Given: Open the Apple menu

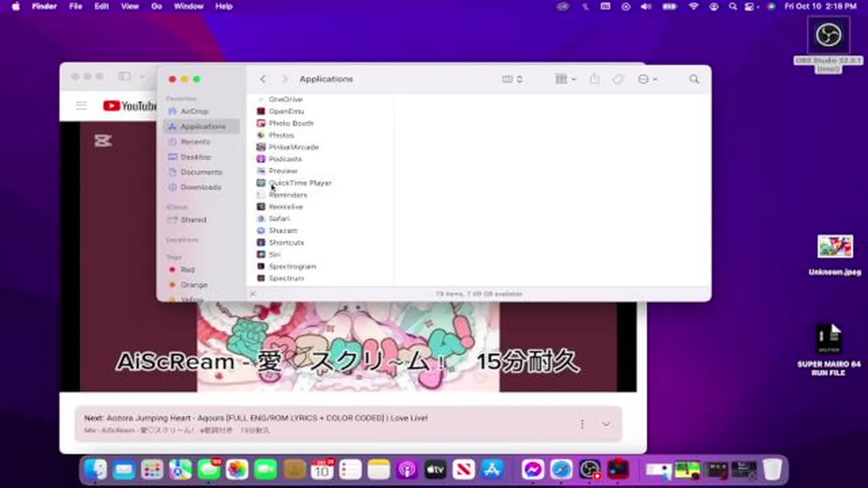Looking at the screenshot, I should [16, 6].
